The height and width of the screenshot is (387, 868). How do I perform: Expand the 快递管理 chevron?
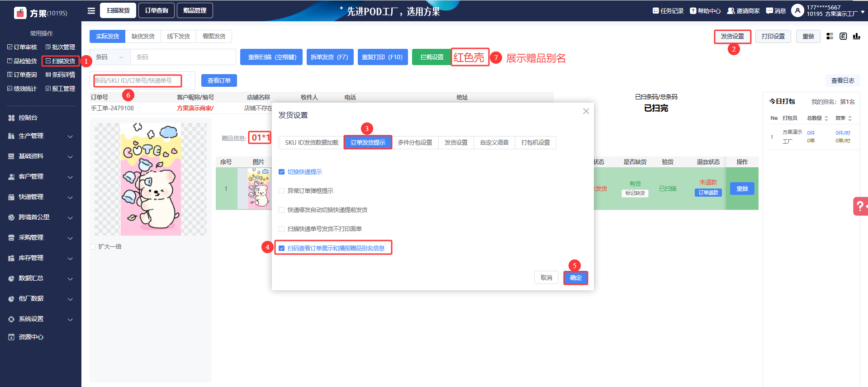point(70,197)
